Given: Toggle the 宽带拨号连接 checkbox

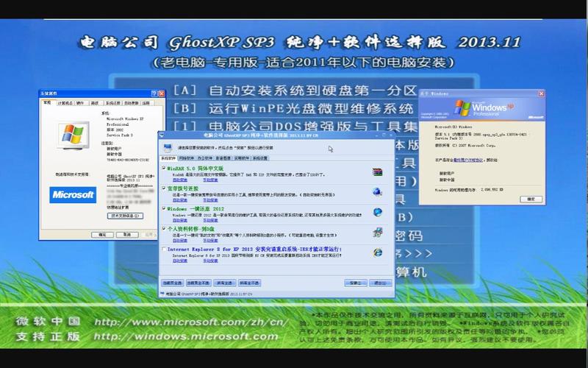Looking at the screenshot, I should [x=164, y=188].
